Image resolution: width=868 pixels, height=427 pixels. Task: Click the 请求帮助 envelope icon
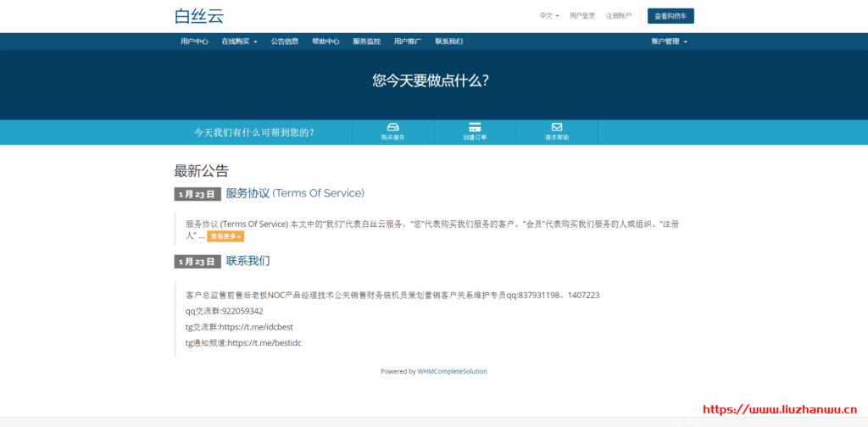[x=557, y=127]
